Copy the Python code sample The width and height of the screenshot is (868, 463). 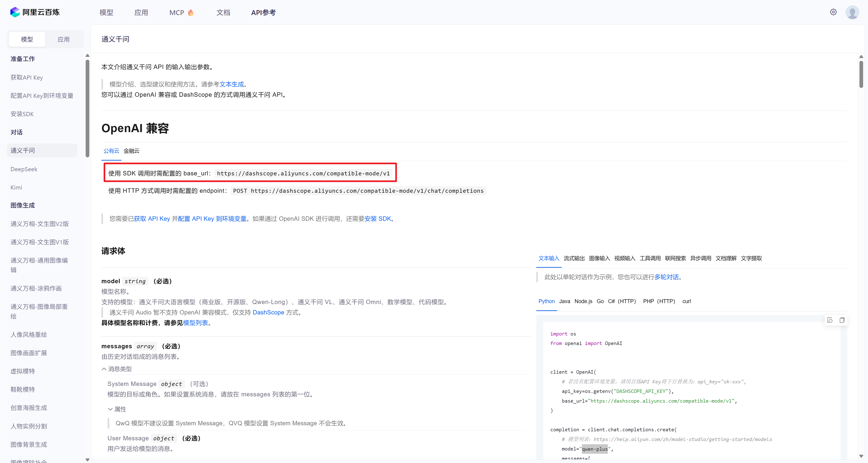coord(842,320)
